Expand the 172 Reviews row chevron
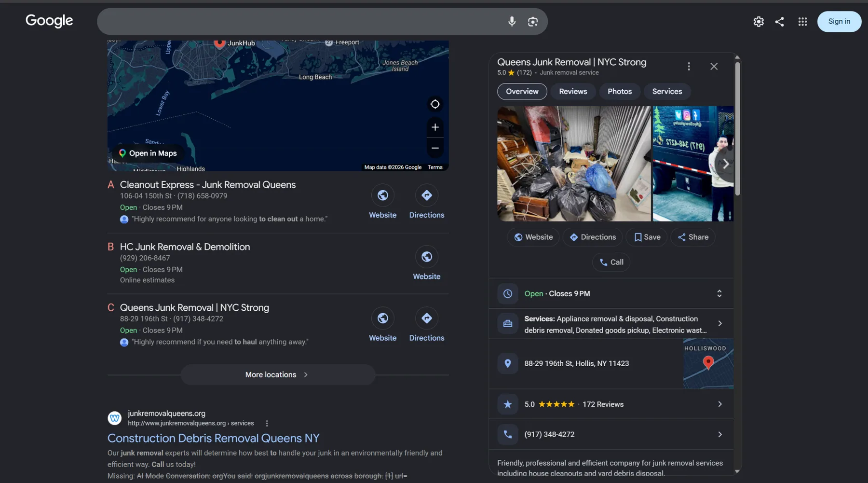 point(720,404)
